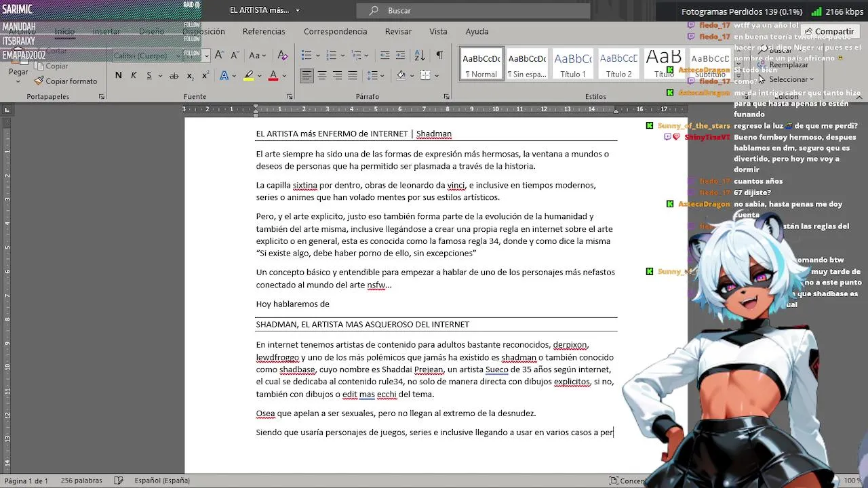
Task: Apply bold with the N button
Action: (119, 75)
